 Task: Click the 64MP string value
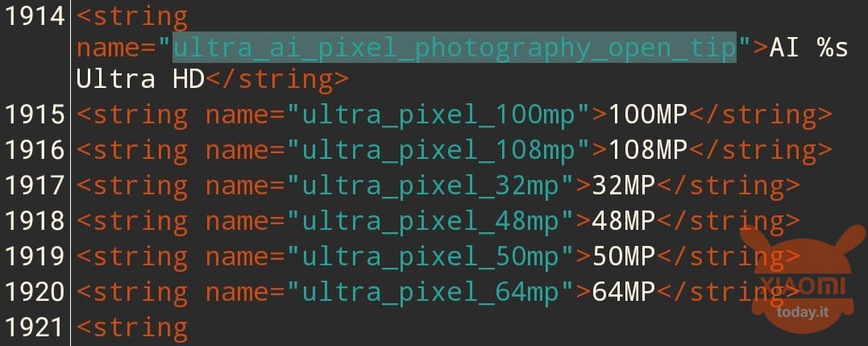coord(623,292)
